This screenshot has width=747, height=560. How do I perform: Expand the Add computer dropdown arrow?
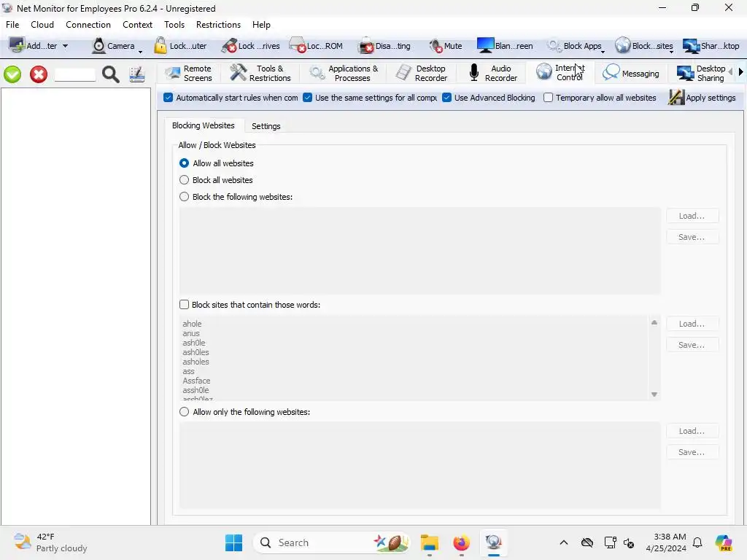tap(65, 46)
